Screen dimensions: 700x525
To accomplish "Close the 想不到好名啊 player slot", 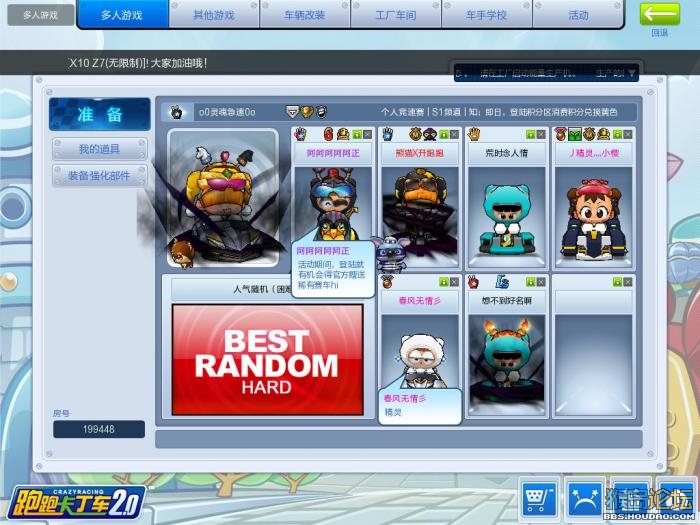I will coord(541,282).
